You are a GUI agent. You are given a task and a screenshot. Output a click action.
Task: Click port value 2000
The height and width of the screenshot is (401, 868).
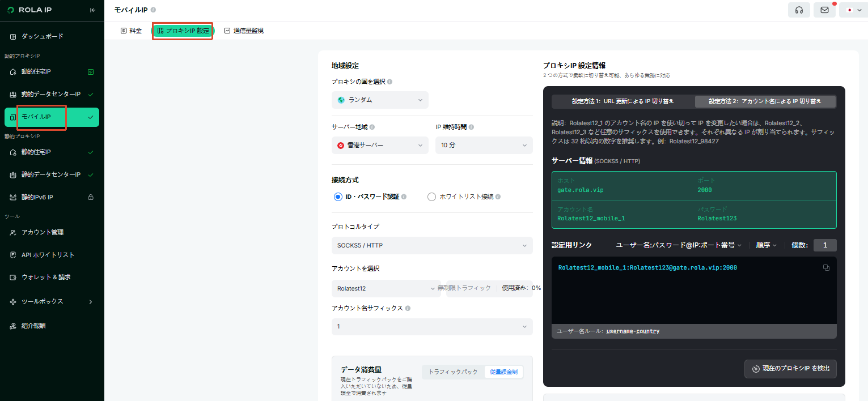(705, 190)
